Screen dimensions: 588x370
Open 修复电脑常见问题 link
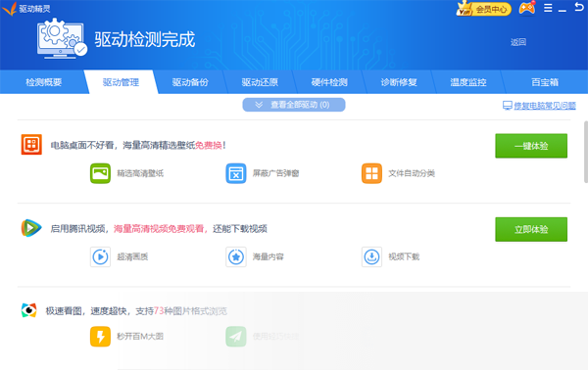point(545,106)
